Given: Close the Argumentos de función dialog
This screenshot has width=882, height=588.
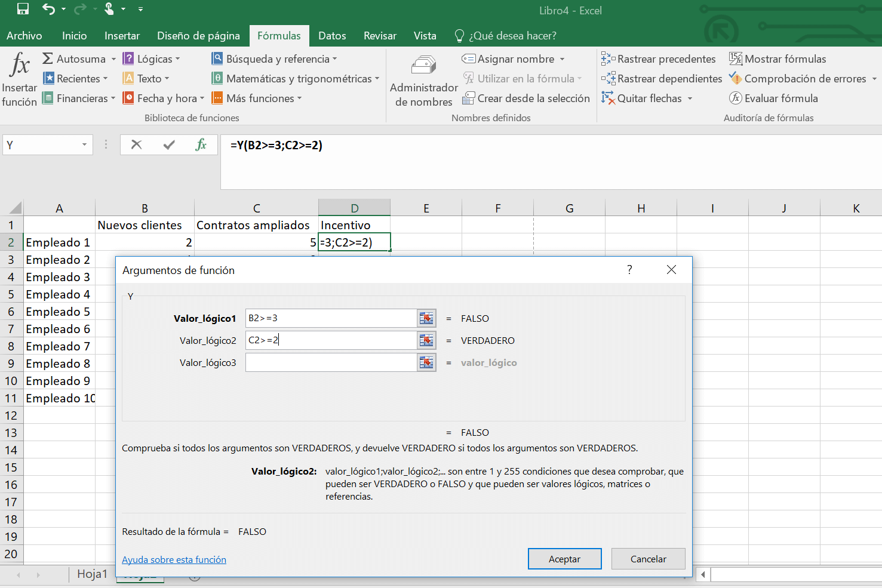Looking at the screenshot, I should (x=671, y=270).
